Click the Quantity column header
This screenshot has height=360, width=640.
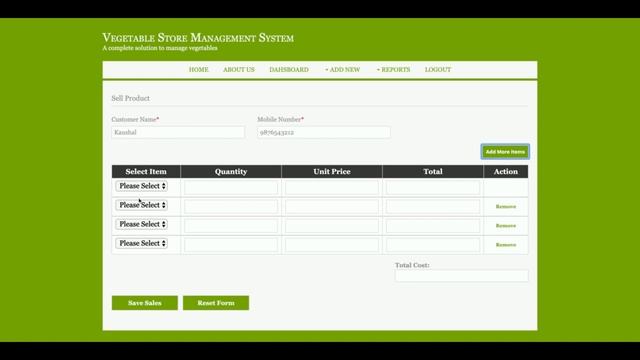tap(231, 172)
